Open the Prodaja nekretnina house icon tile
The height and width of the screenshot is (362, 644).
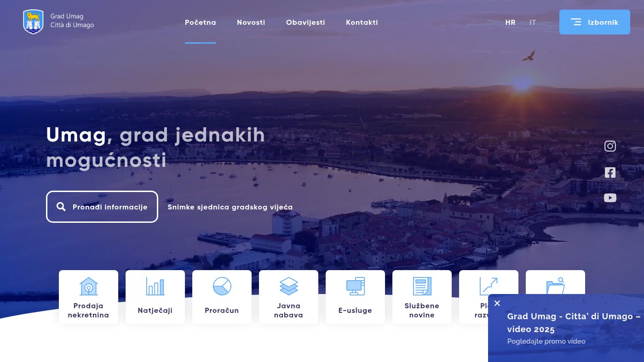[88, 297]
